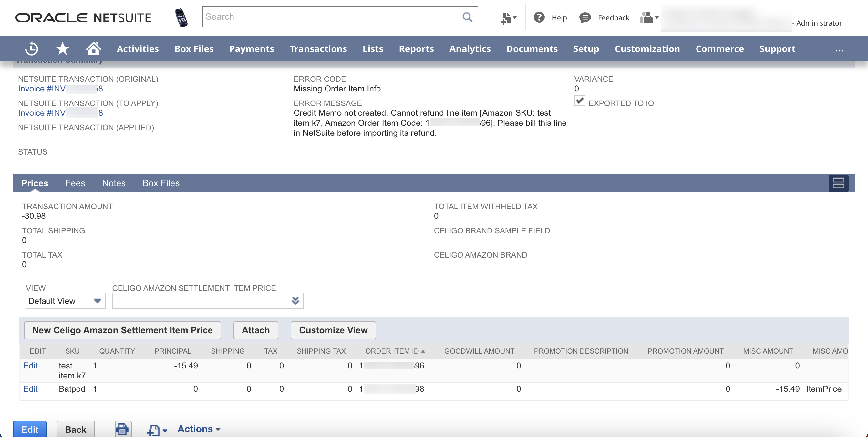Click the Oracle NetSuite logo
Image resolution: width=868 pixels, height=437 pixels.
(x=84, y=17)
